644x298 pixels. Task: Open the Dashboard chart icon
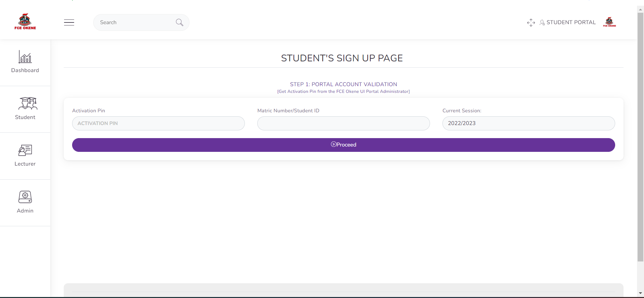click(25, 57)
